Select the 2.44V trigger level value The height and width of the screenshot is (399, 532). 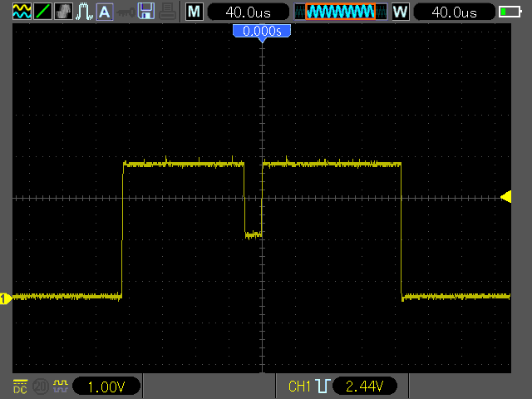[x=365, y=386]
